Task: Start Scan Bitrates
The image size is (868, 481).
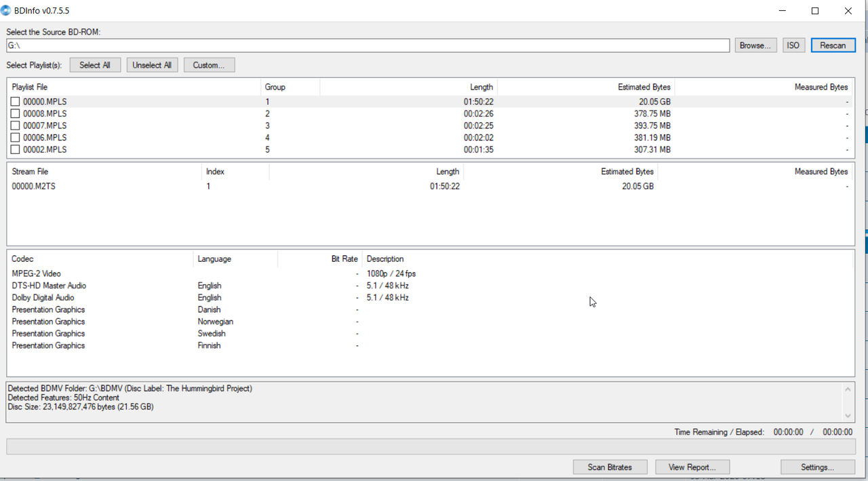Action: pyautogui.click(x=610, y=467)
